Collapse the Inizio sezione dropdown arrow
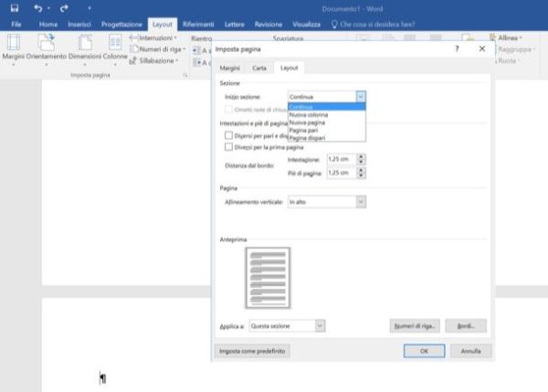The height and width of the screenshot is (392, 548). point(361,97)
